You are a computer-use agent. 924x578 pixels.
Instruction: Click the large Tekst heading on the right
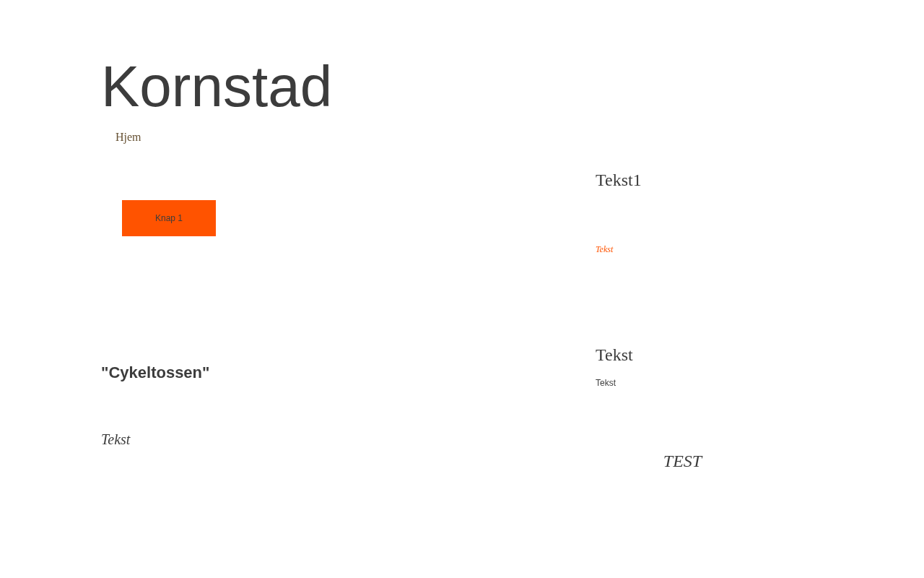[x=614, y=355]
